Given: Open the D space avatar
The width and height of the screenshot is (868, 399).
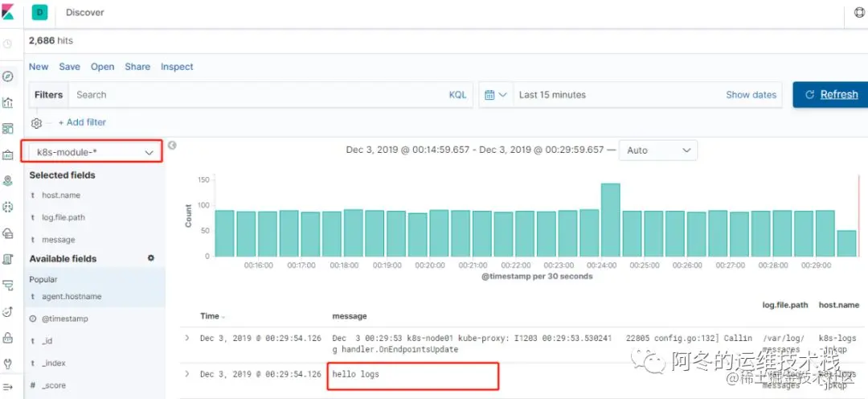Looking at the screenshot, I should pos(40,12).
